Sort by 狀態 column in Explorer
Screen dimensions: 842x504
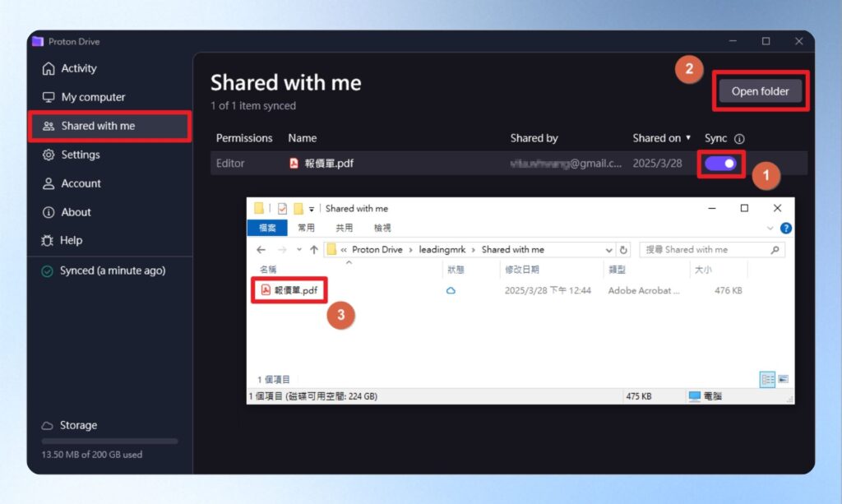click(456, 270)
